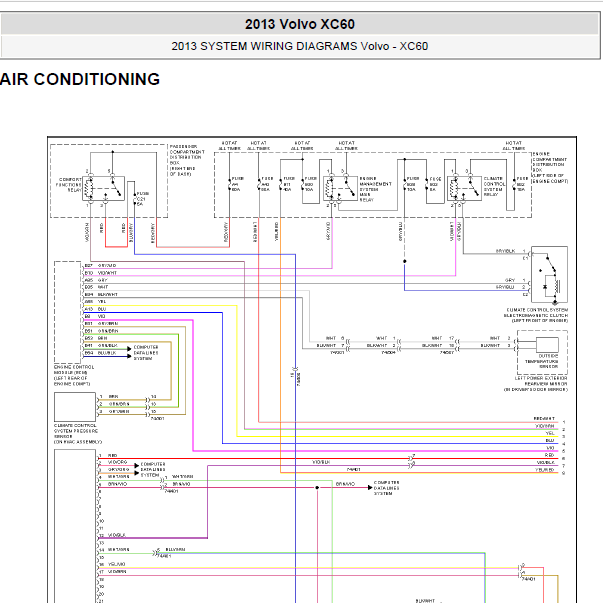Click the 'BLU' wire label at pin A13
The image size is (603, 603).
[102, 309]
